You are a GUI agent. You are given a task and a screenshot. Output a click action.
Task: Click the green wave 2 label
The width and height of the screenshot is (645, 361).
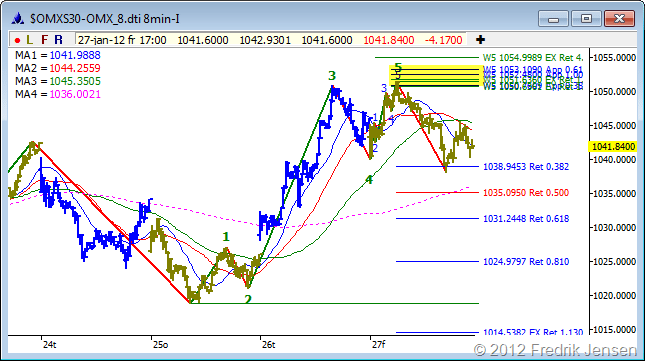[248, 299]
